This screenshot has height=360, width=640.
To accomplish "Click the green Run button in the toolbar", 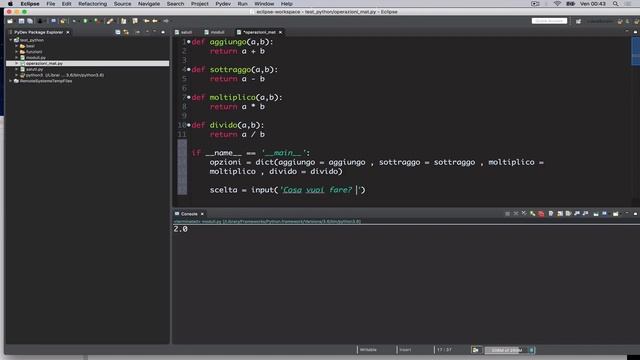I will (85, 21).
